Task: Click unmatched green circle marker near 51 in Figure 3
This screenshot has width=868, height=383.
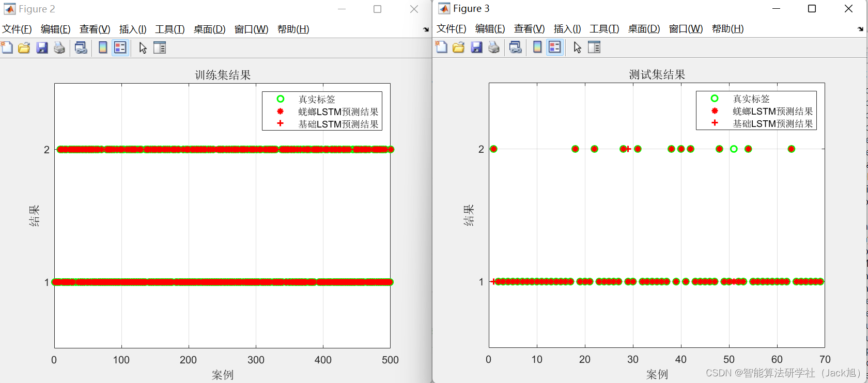Action: pos(734,149)
